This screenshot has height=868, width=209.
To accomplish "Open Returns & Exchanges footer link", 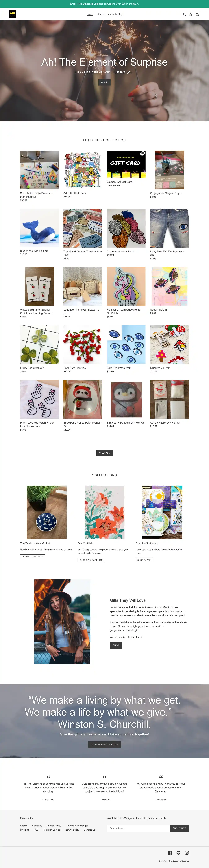I will coord(77,826).
